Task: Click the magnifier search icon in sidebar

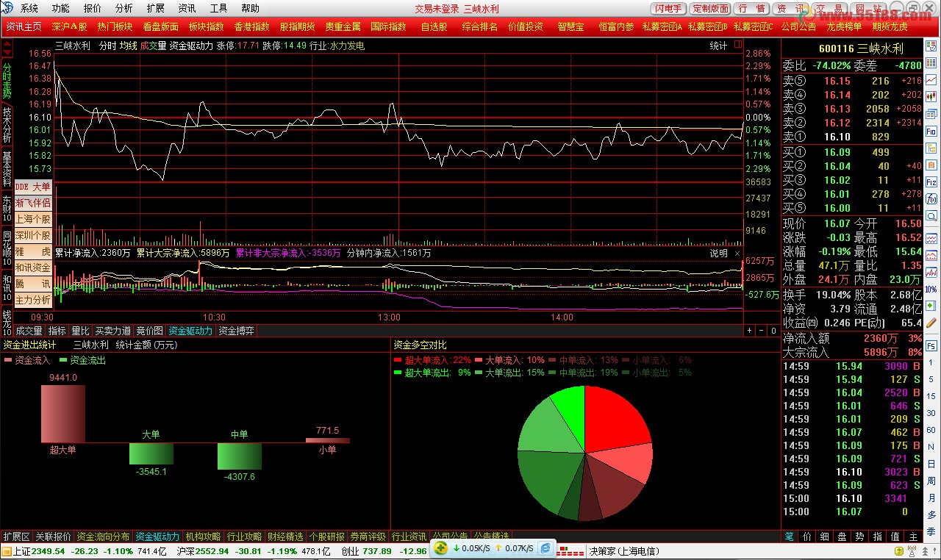Action: (x=931, y=216)
